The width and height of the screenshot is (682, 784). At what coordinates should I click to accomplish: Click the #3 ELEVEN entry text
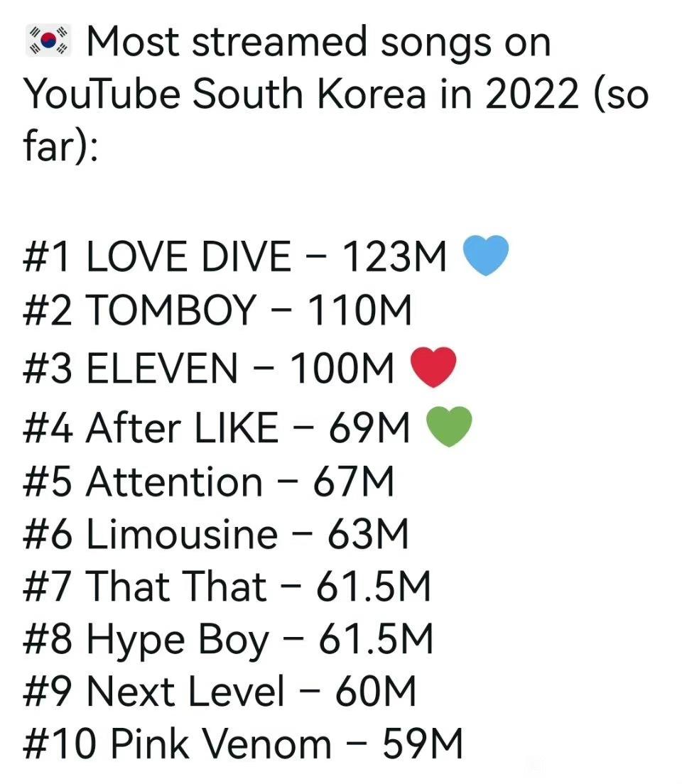(209, 369)
